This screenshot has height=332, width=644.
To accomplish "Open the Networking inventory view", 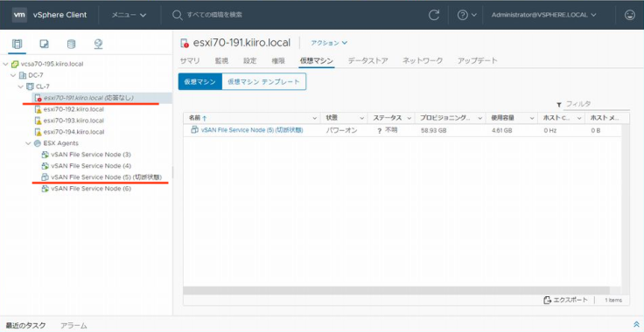I will coord(98,44).
